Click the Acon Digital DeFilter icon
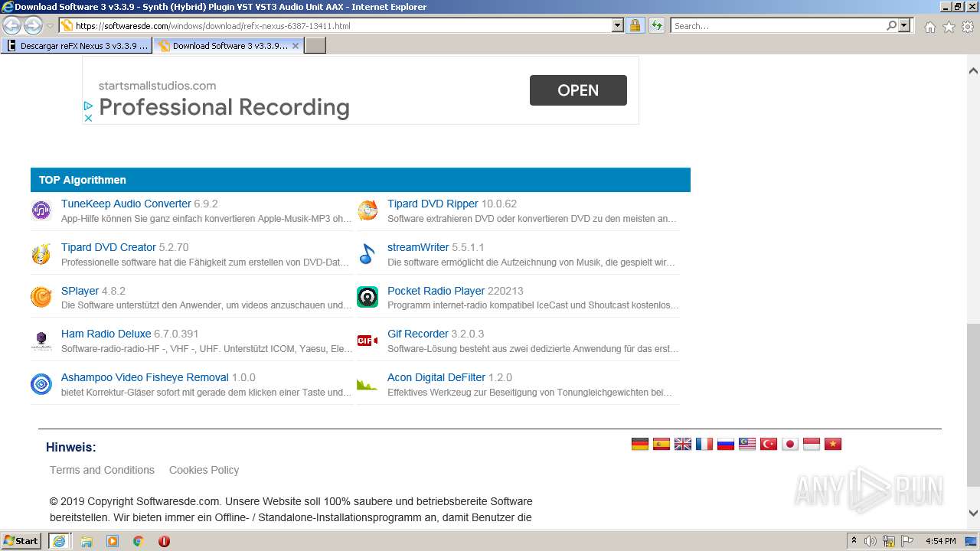This screenshot has height=551, width=980. [367, 383]
